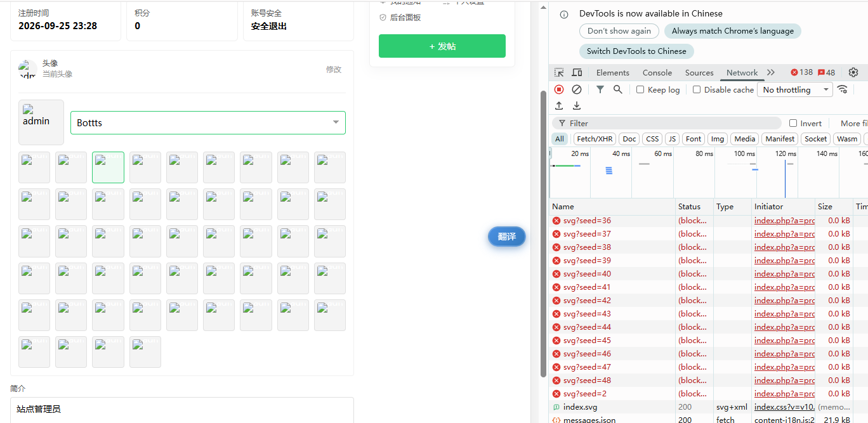Show more DevTools tabs via chevrons
868x423 pixels.
pyautogui.click(x=771, y=72)
